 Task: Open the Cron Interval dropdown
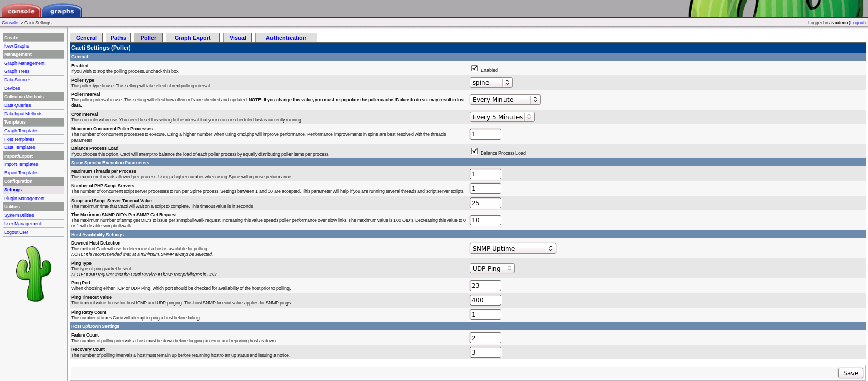coord(502,117)
